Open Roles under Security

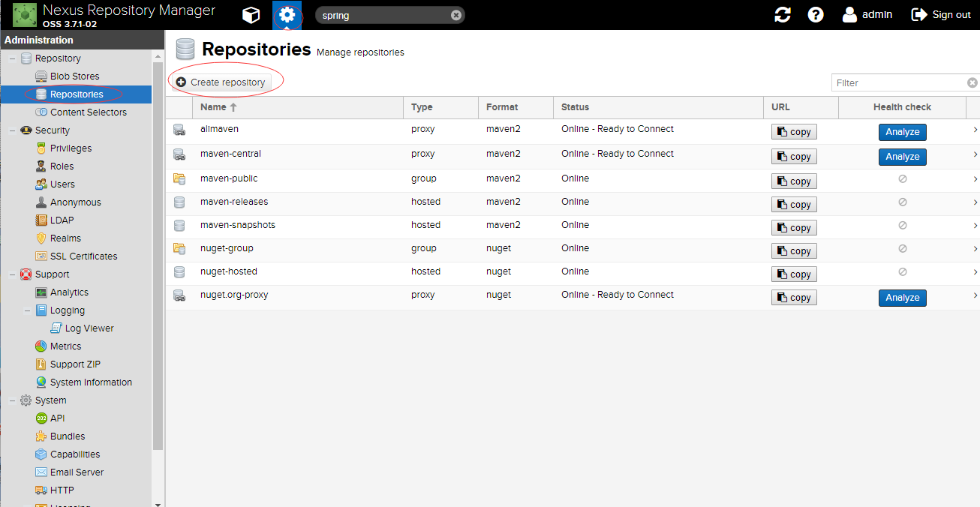pyautogui.click(x=62, y=166)
